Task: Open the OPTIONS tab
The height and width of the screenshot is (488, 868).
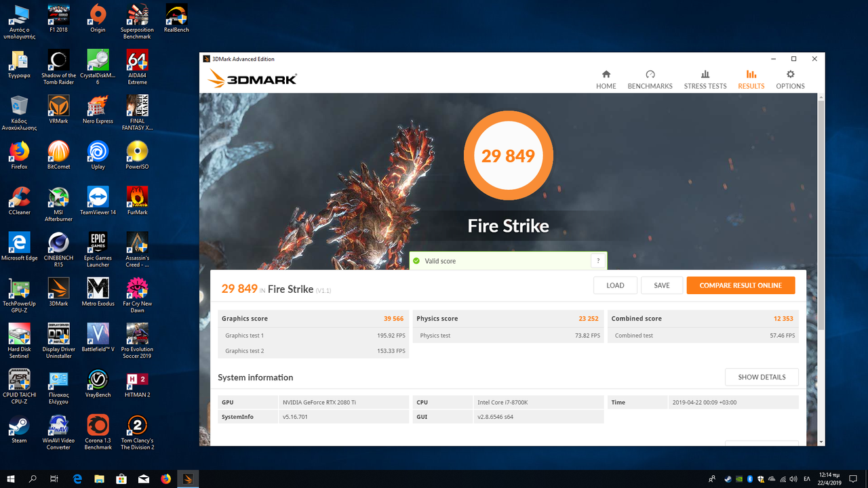Action: click(x=791, y=79)
